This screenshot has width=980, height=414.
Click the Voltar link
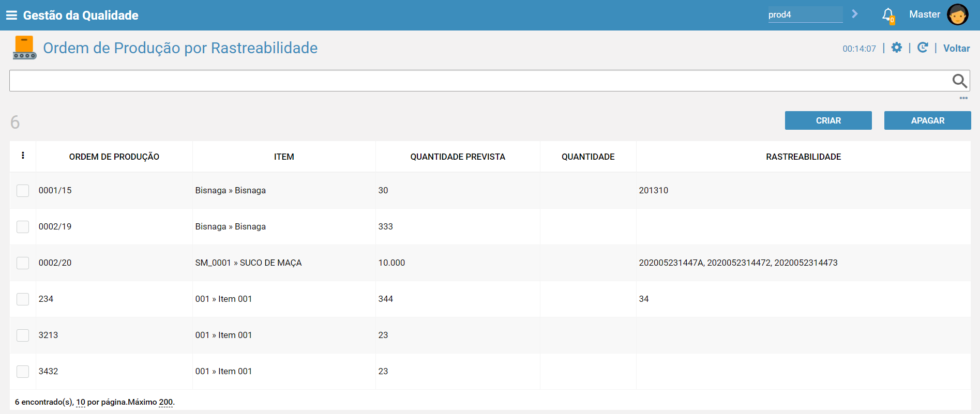(x=956, y=48)
